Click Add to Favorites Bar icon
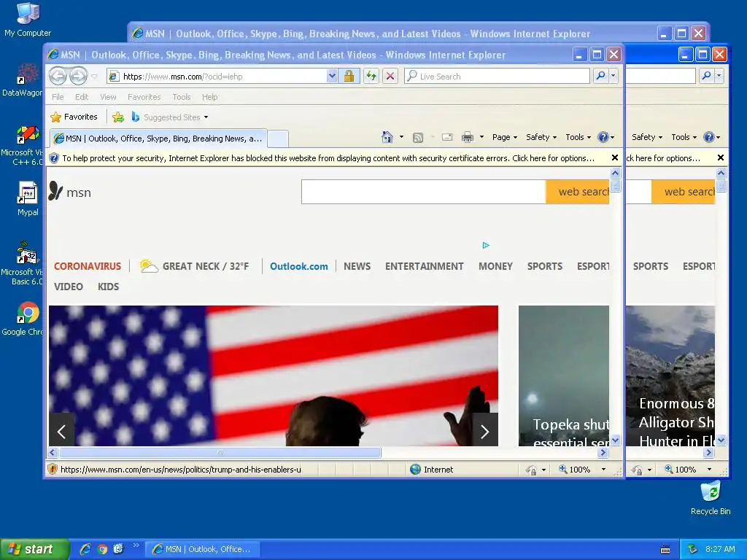Image resolution: width=747 pixels, height=560 pixels. point(118,117)
